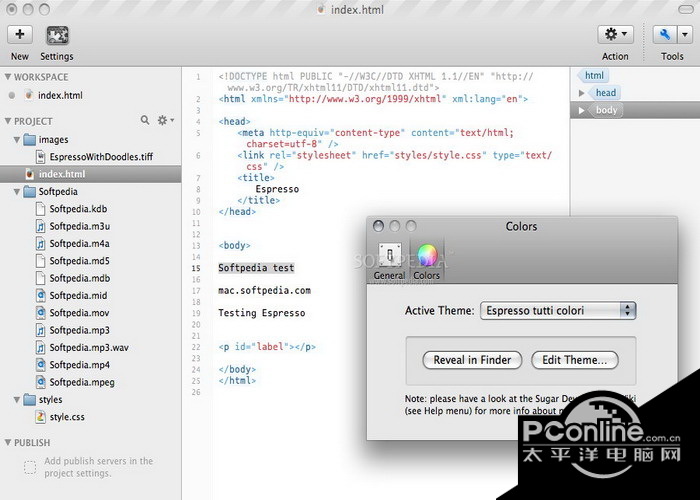Open the Active Theme dropdown
This screenshot has height=500, width=700.
point(558,311)
